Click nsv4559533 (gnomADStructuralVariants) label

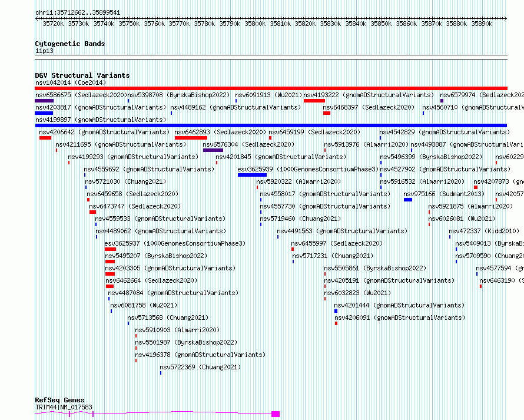[160, 219]
